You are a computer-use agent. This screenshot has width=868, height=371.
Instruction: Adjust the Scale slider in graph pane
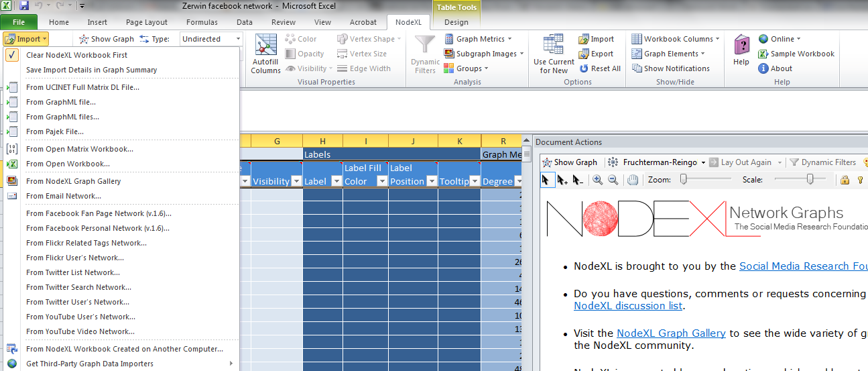click(800, 180)
